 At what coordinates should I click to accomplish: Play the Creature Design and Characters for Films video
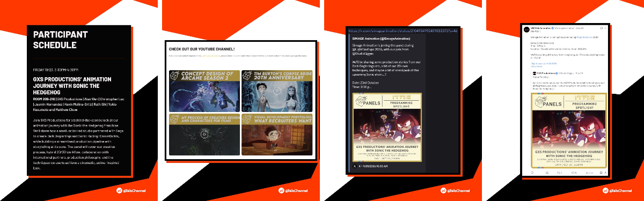(x=204, y=134)
